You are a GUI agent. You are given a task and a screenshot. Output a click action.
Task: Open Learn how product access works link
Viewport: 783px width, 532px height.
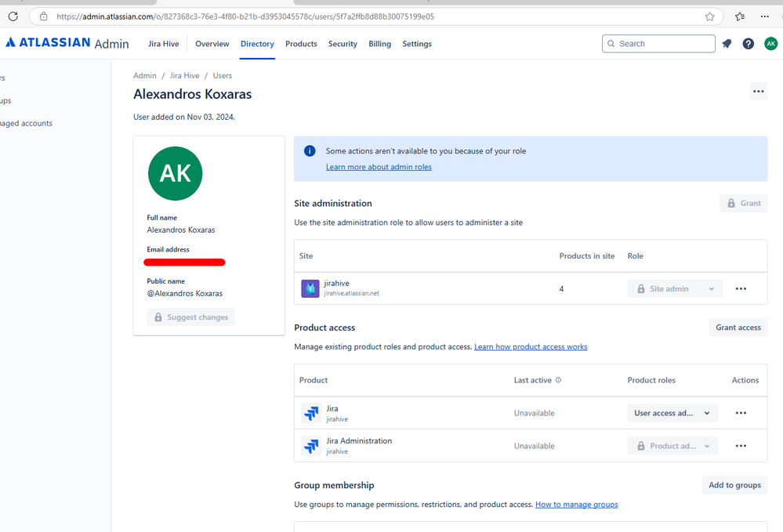pos(531,347)
